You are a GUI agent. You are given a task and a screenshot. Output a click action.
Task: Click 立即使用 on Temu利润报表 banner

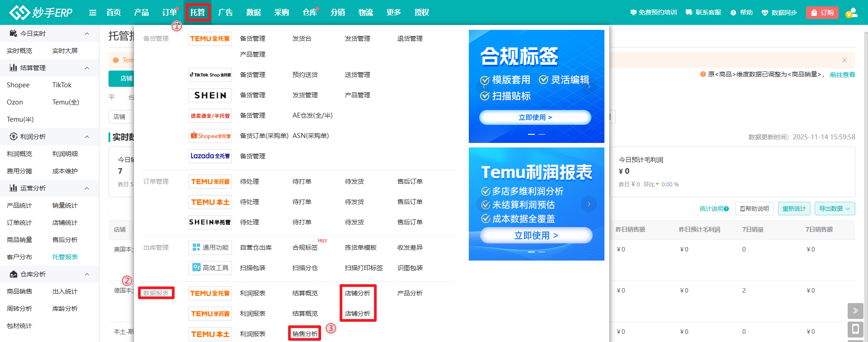(x=536, y=235)
